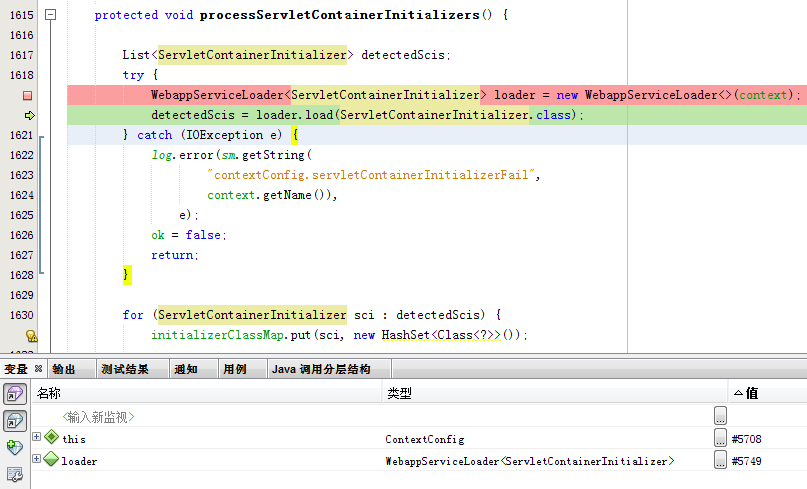This screenshot has width=807, height=489.
Task: Click the first purple variables-view toolbar icon
Action: tap(15, 394)
